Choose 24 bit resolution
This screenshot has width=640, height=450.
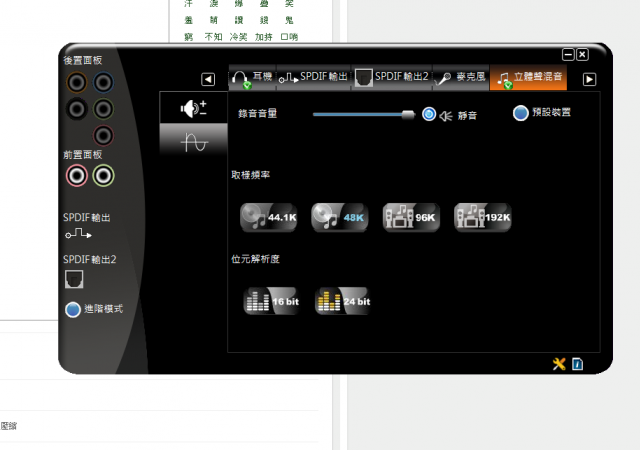343,301
